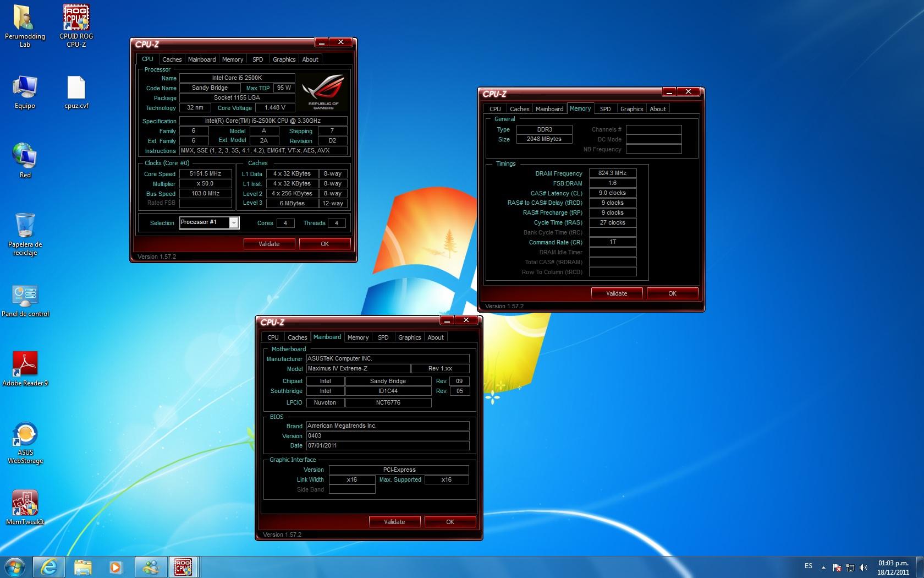Screen dimensions: 924x578
Task: Open About tab in CPU window
Action: pos(310,59)
